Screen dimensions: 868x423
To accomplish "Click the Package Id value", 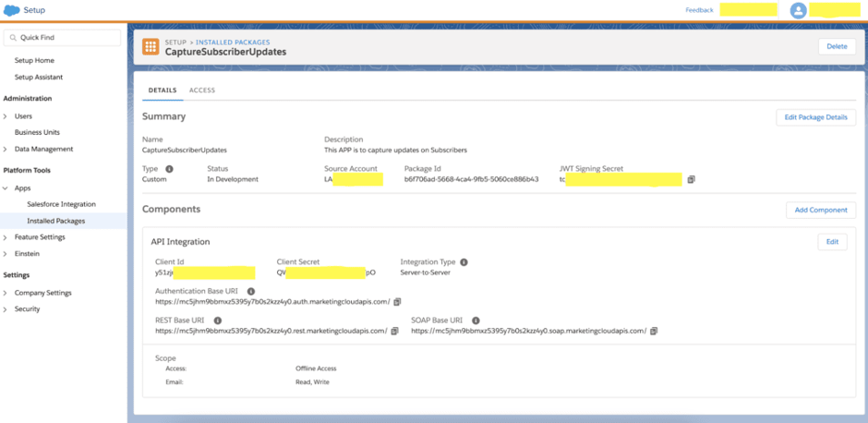I will pyautogui.click(x=472, y=179).
